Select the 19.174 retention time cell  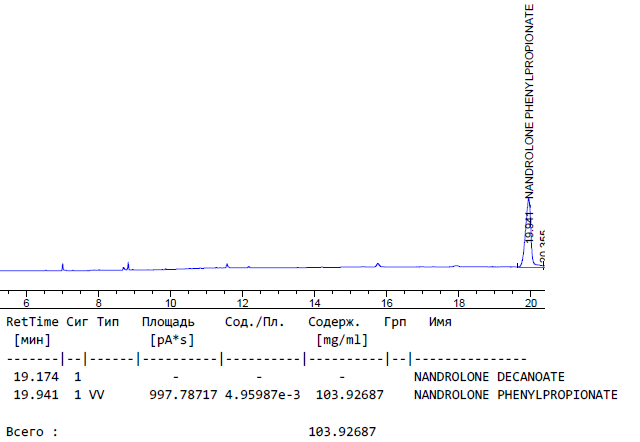(x=34, y=377)
